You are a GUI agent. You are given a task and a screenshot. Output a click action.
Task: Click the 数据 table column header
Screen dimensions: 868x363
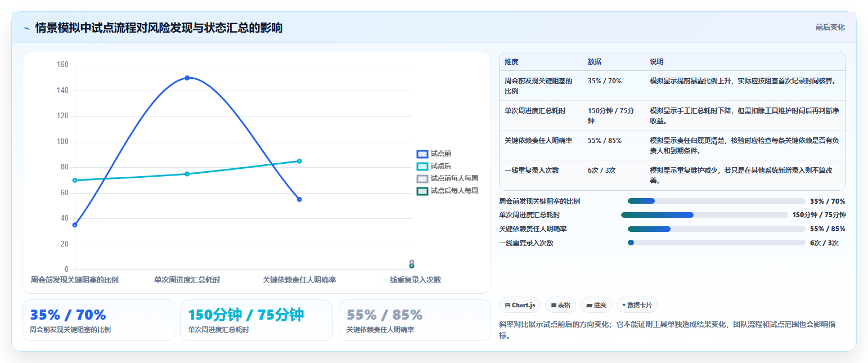[x=595, y=62]
